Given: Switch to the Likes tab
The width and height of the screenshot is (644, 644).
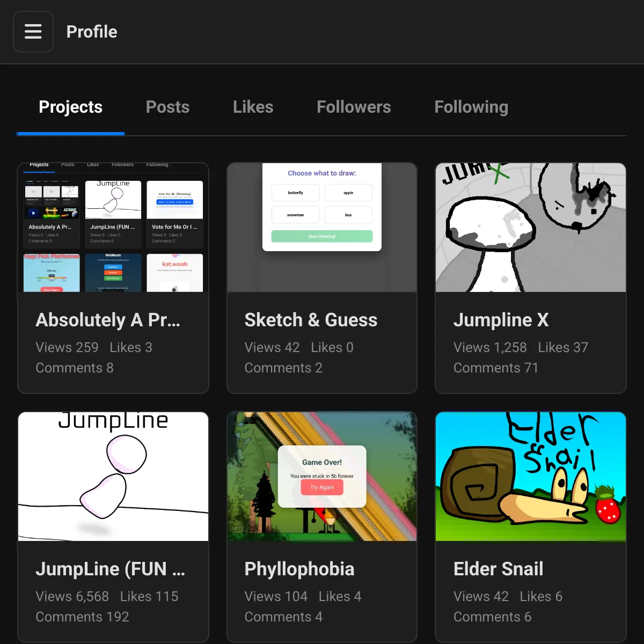Looking at the screenshot, I should [253, 107].
